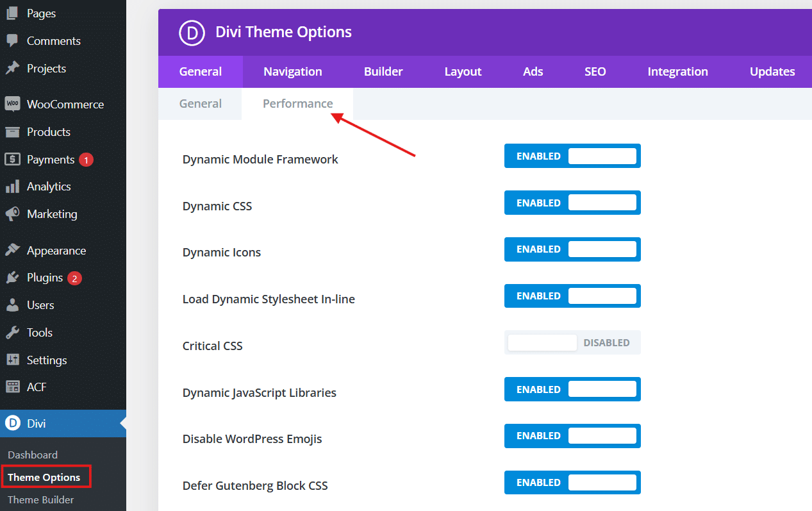Go to the Divi Dashboard link
This screenshot has width=812, height=511.
(x=32, y=454)
